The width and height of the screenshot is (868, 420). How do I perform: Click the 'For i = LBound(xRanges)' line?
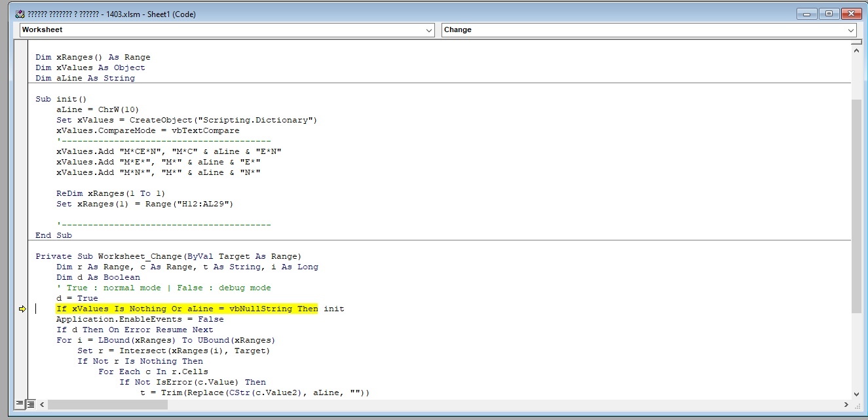click(166, 340)
